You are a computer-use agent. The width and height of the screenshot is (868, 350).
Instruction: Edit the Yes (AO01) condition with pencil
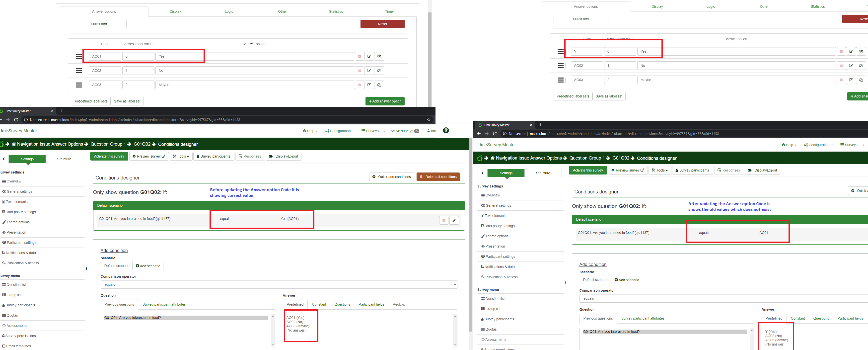click(x=454, y=221)
